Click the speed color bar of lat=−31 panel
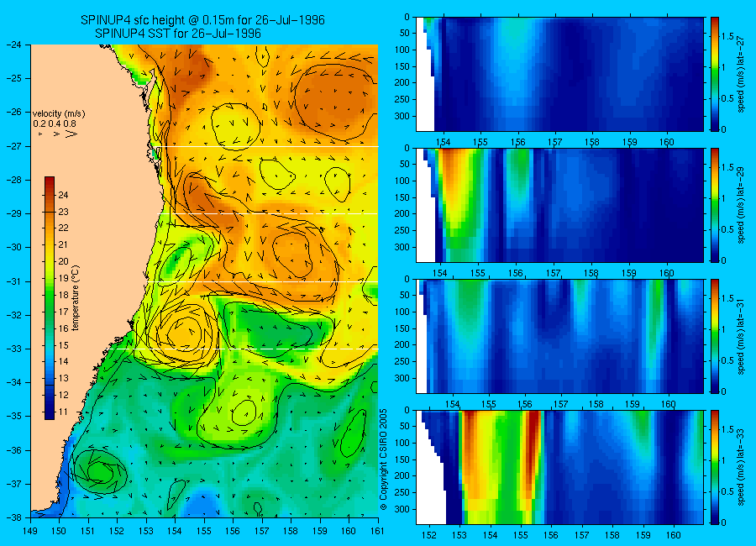The width and height of the screenshot is (756, 546). tap(714, 336)
